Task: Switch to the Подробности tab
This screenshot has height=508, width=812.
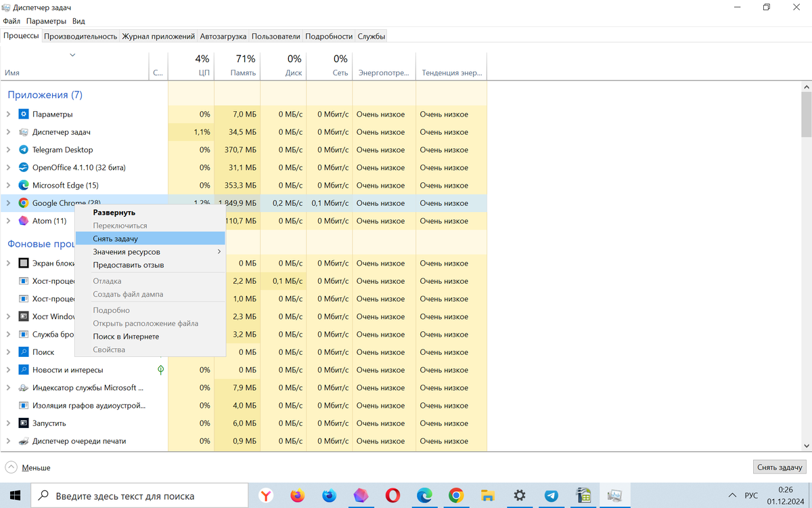Action: pos(329,37)
